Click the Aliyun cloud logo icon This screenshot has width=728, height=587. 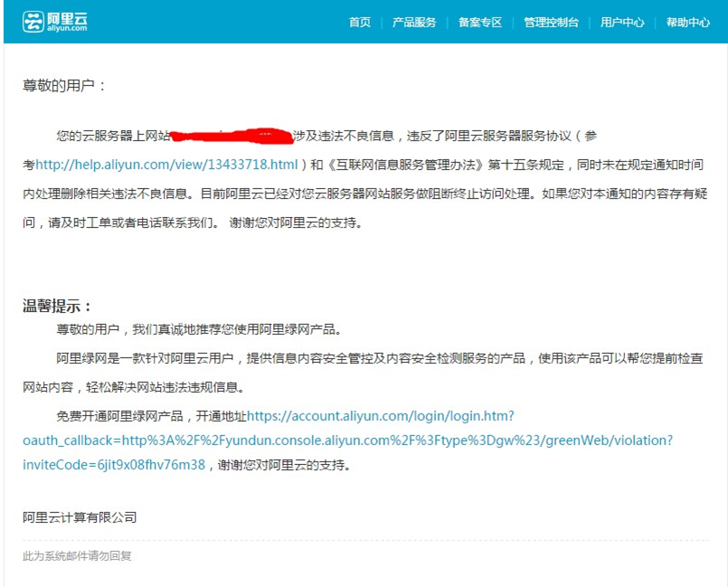pos(33,22)
